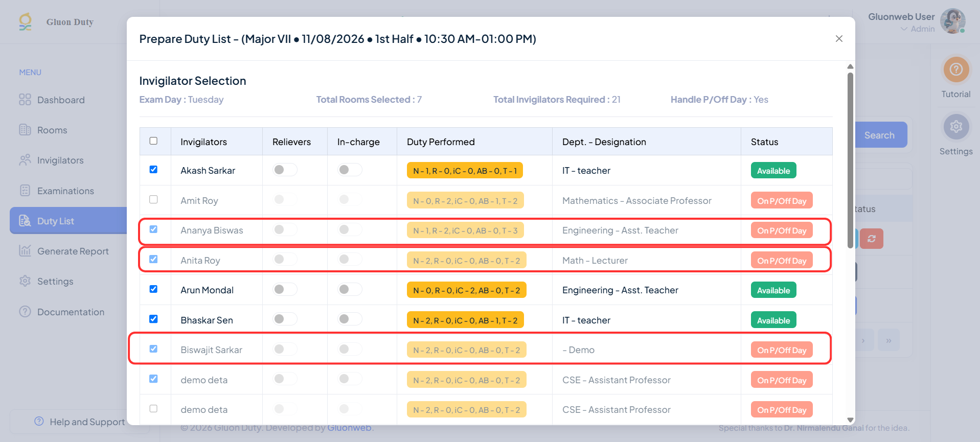This screenshot has width=980, height=442.
Task: Click the Examinations sidebar icon
Action: pyautogui.click(x=25, y=191)
